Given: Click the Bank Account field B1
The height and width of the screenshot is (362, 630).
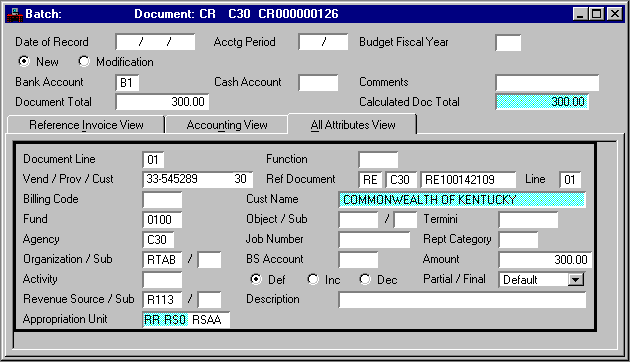Looking at the screenshot, I should (127, 83).
